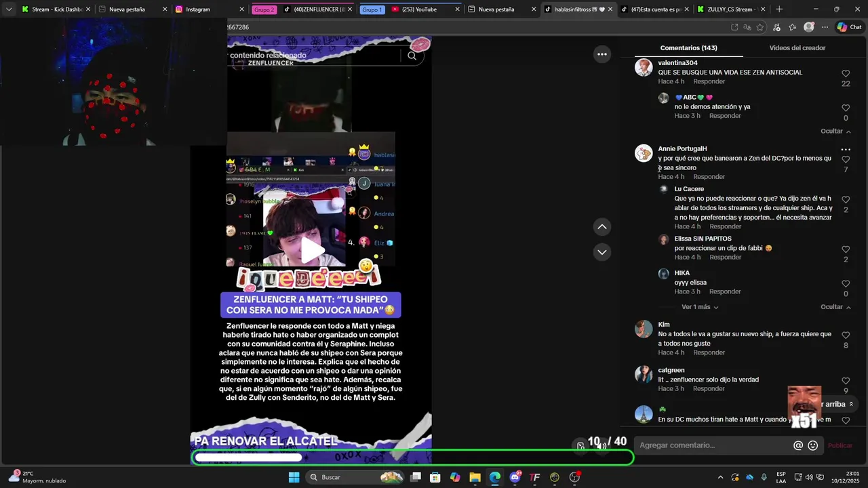Open more options on Annie PortugalH's comment
868x488 pixels.
pyautogui.click(x=846, y=149)
